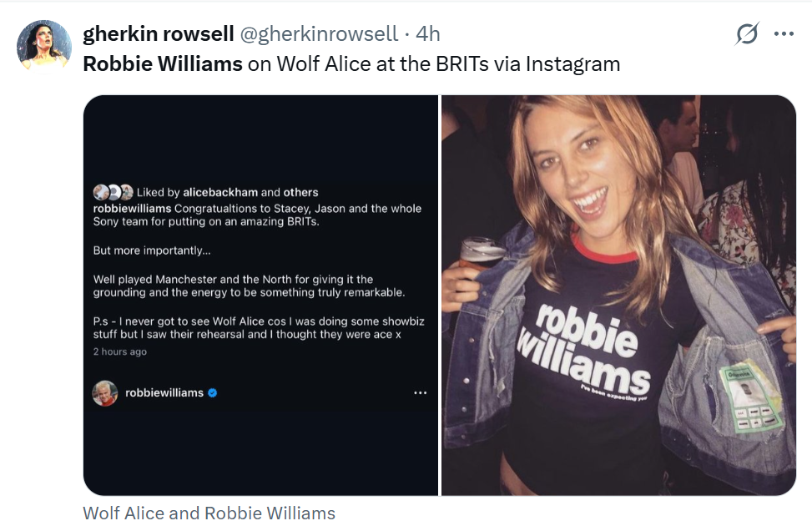Click the robbie williams t-shirt logo
Screen dimensions: 812x531
pyautogui.click(x=584, y=352)
